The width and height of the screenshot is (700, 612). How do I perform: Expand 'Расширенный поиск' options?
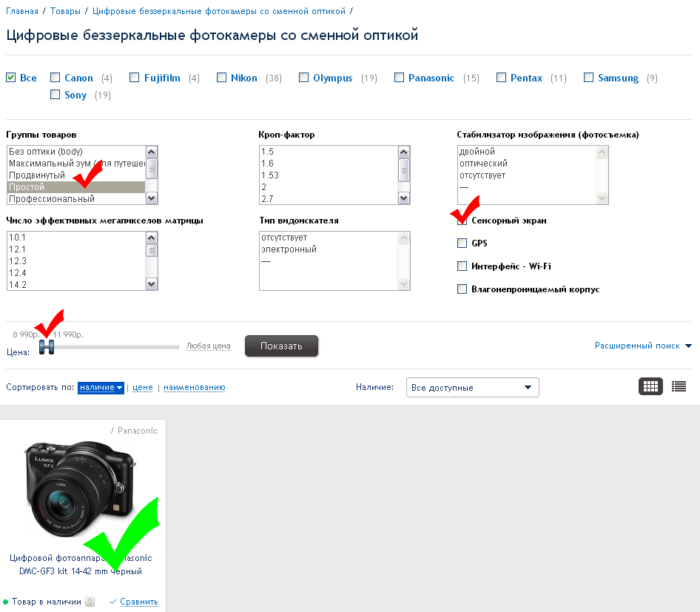click(x=643, y=346)
